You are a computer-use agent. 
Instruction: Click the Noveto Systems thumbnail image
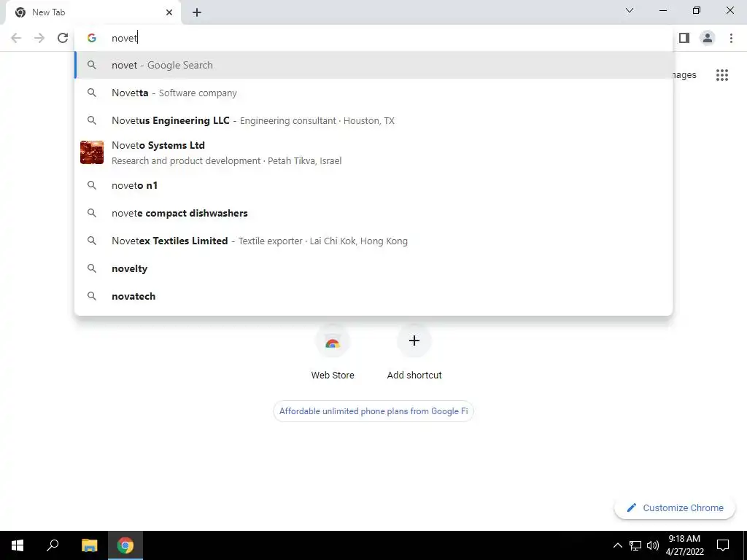pos(92,152)
